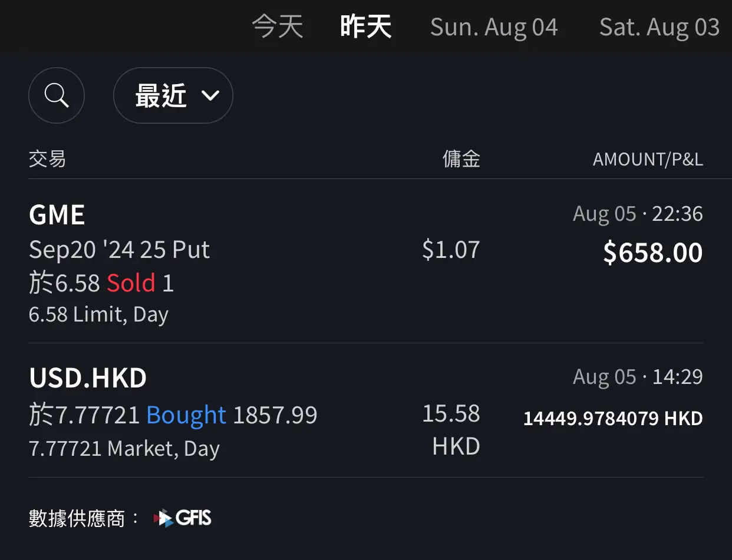Viewport: 732px width, 560px height.
Task: Click the 數據供應商 label text
Action: click(77, 518)
